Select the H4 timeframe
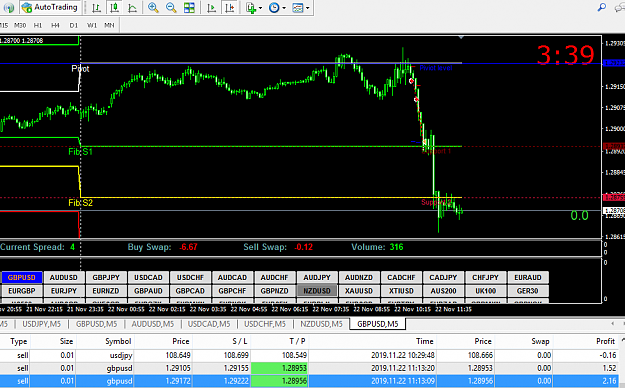Image resolution: width=625 pixels, height=388 pixels. [x=55, y=25]
